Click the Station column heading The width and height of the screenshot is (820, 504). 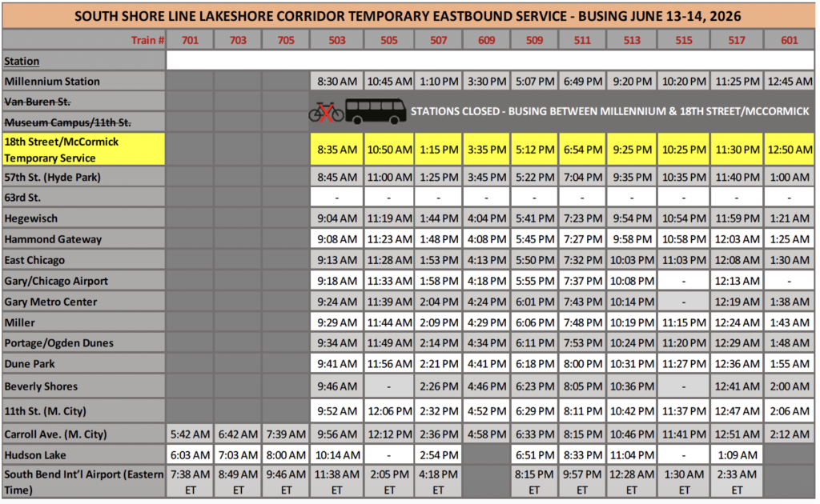click(x=22, y=61)
